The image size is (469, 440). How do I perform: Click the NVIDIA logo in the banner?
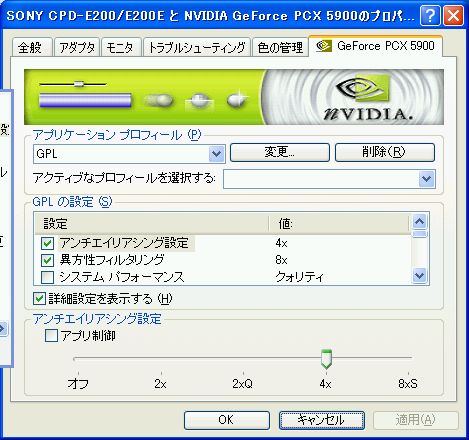(365, 97)
